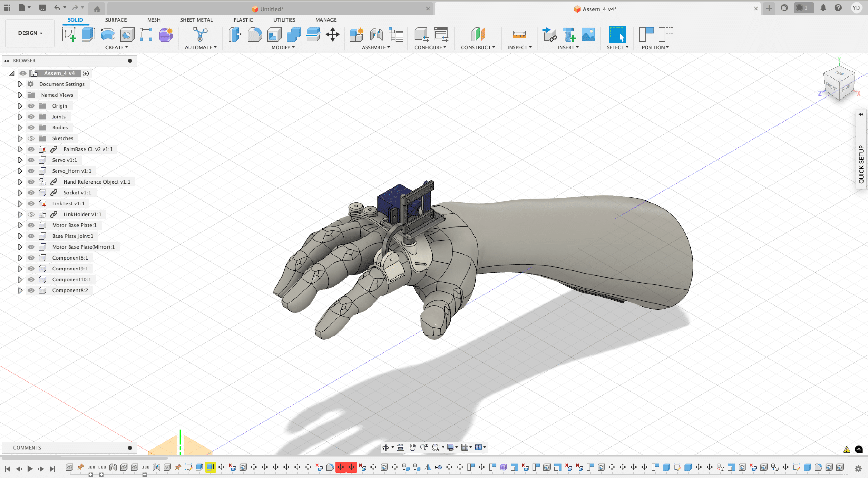The width and height of the screenshot is (868, 478).
Task: Open the INSPECT menu
Action: point(520,48)
